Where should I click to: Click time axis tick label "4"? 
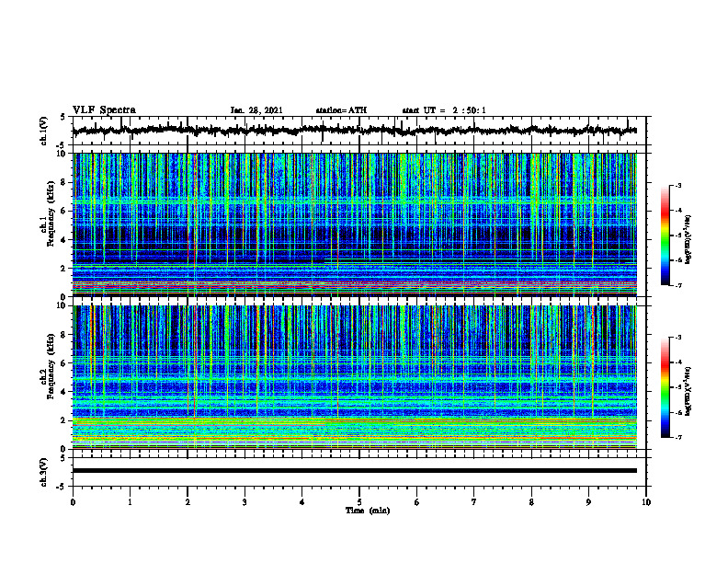click(x=302, y=502)
